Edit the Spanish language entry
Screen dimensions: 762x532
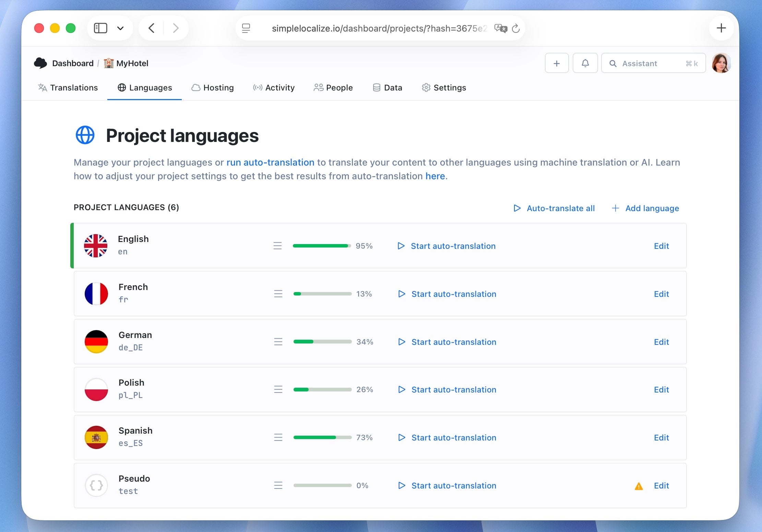click(661, 437)
